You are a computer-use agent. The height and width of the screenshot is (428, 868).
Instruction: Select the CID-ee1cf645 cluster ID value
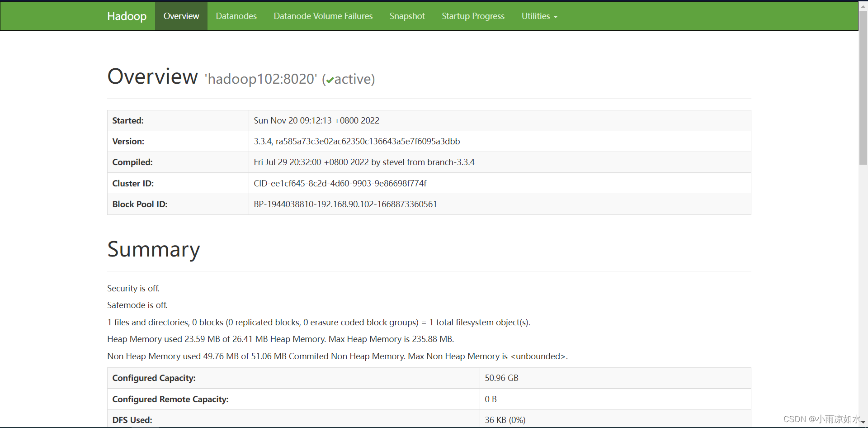coord(340,184)
